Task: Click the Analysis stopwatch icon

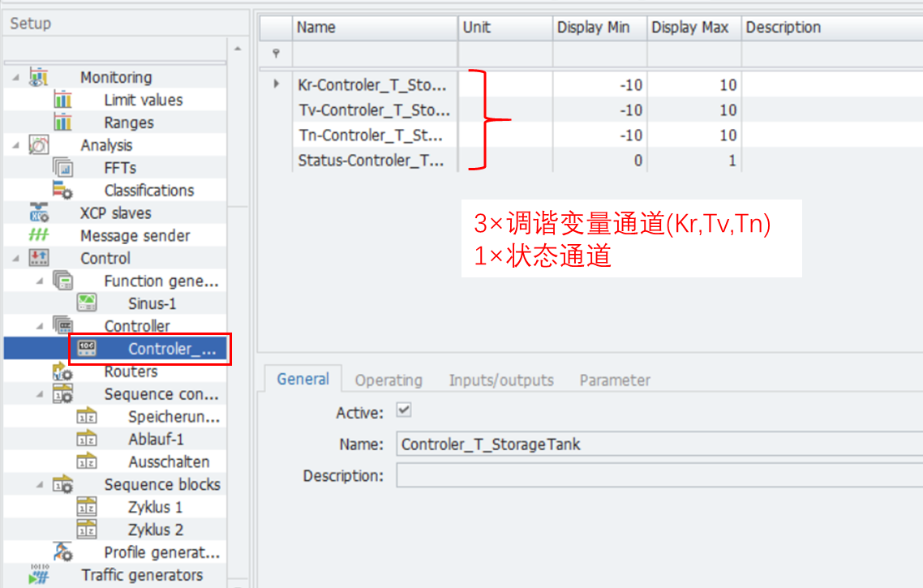Action: pyautogui.click(x=39, y=145)
